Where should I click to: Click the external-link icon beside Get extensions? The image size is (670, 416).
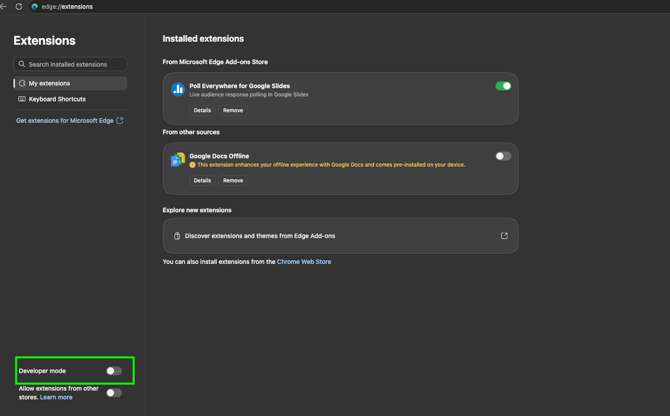tap(120, 120)
